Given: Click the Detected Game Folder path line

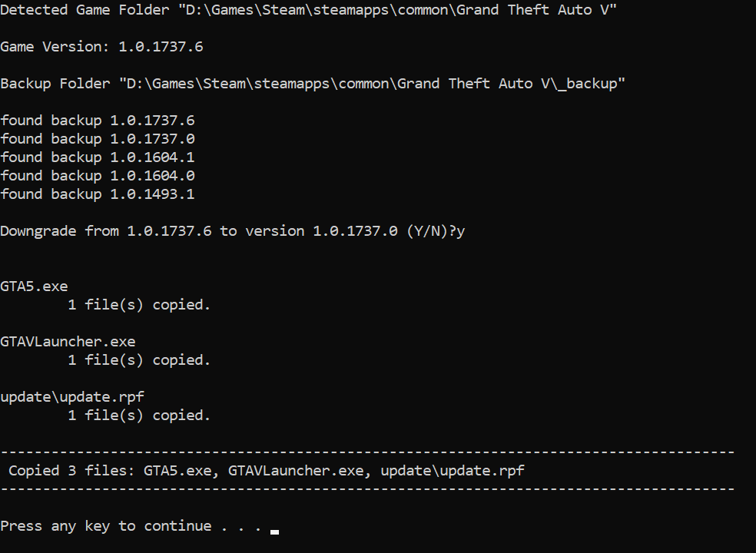Looking at the screenshot, I should coord(309,10).
